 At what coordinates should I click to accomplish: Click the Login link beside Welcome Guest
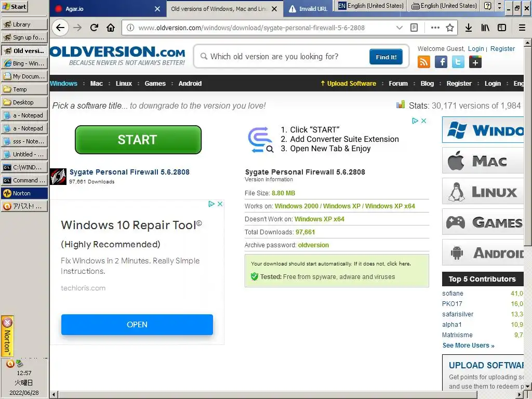point(476,48)
